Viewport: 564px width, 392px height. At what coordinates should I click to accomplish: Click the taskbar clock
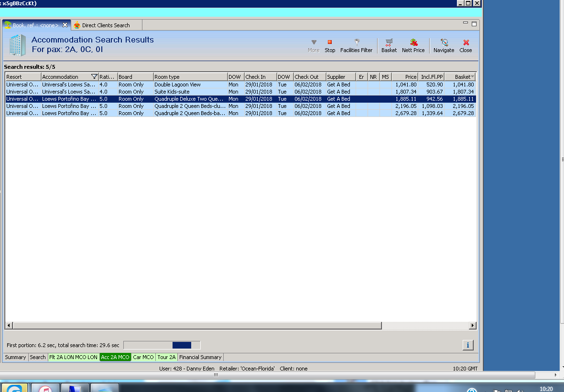tap(546, 389)
